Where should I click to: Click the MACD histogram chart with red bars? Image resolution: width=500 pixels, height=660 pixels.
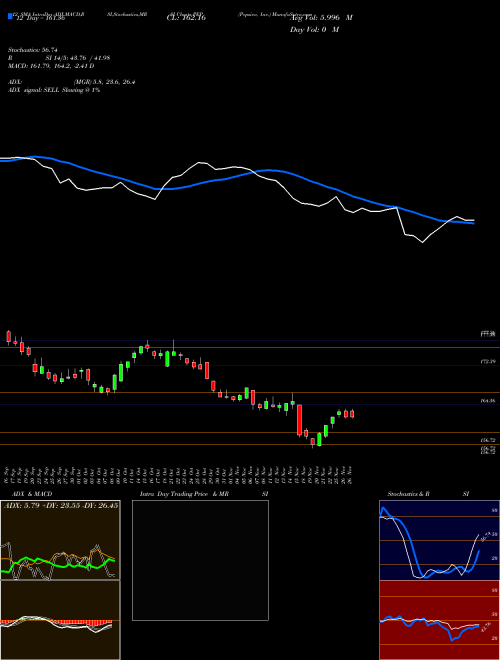pos(60,620)
